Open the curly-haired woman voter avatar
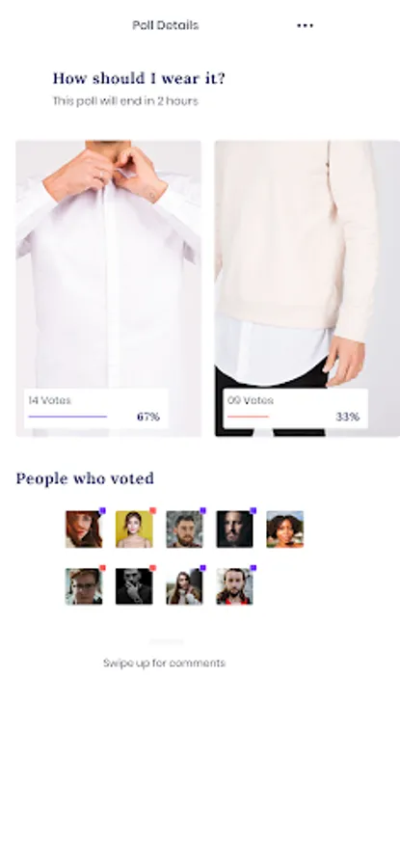Screen dimensions: 400x868 [x=285, y=529]
